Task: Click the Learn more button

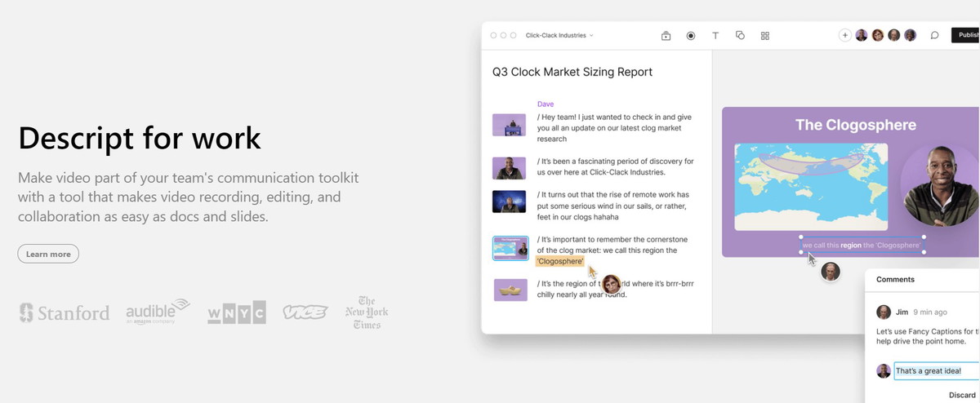Action: 48,254
